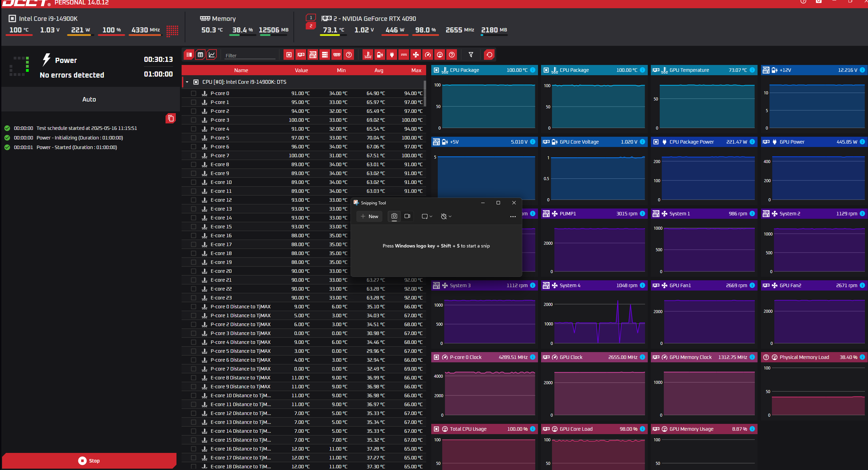
Task: Click the reset monitoring refresh icon
Action: pos(489,55)
